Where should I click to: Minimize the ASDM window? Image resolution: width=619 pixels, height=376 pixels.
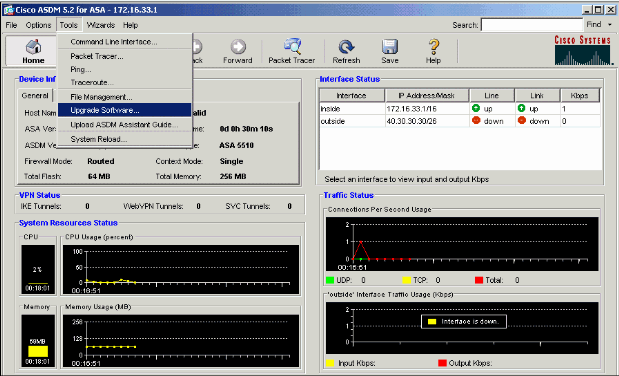(x=587, y=10)
